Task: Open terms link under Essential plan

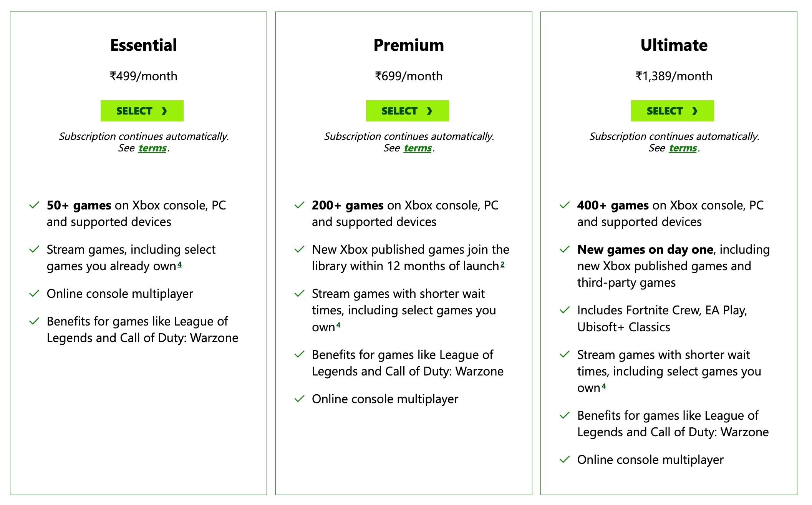Action: coord(152,148)
